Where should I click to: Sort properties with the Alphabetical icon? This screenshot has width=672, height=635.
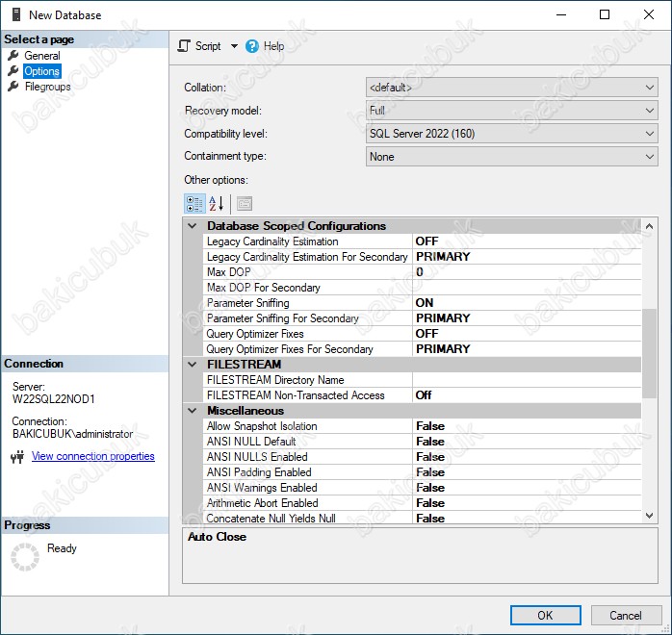217,203
